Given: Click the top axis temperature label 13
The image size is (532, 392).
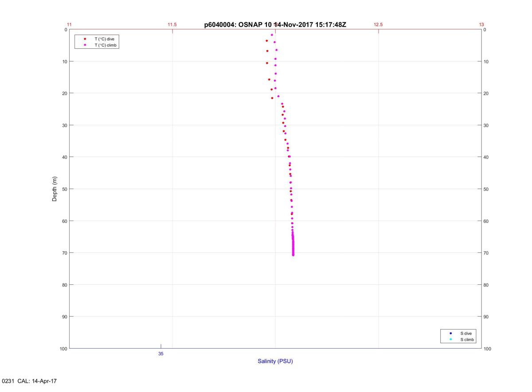Looking at the screenshot, I should pos(481,25).
